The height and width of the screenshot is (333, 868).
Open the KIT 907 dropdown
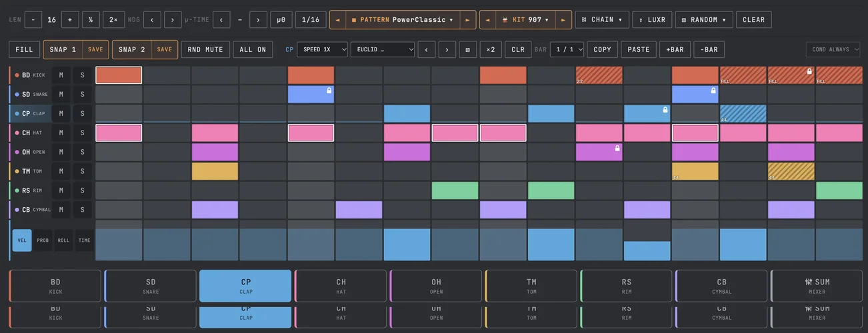(525, 19)
